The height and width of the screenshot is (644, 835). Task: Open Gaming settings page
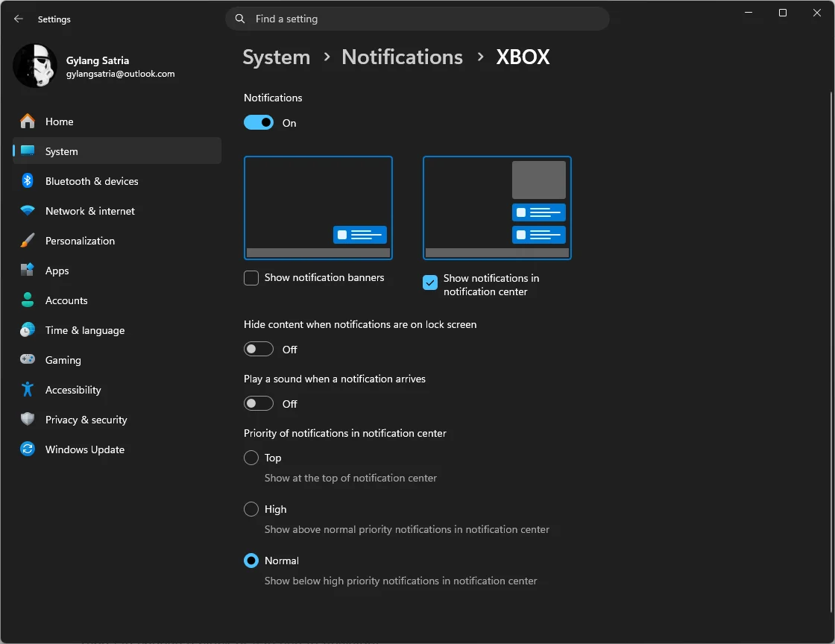coord(117,360)
